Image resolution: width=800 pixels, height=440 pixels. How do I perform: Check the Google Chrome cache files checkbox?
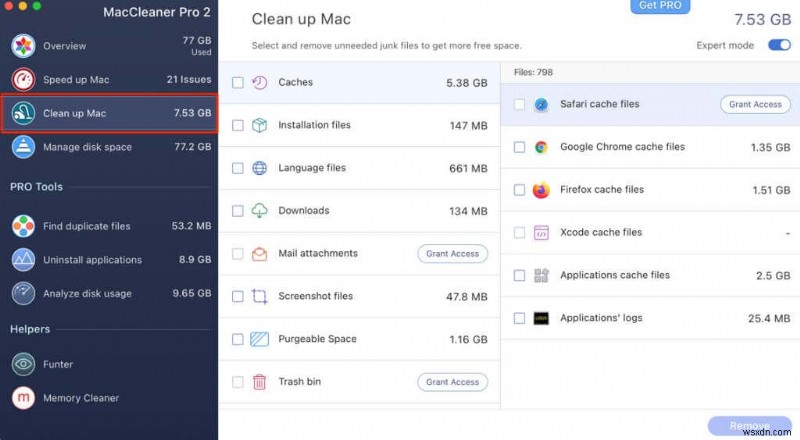click(x=519, y=148)
